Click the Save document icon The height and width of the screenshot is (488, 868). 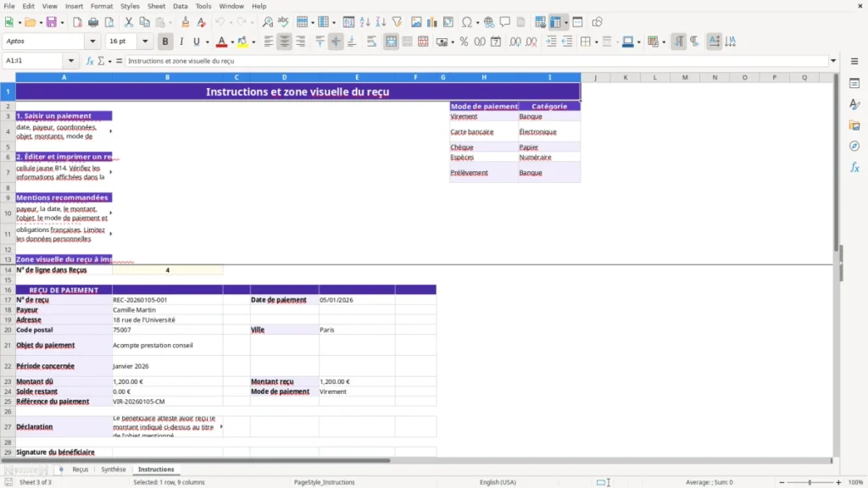point(52,22)
